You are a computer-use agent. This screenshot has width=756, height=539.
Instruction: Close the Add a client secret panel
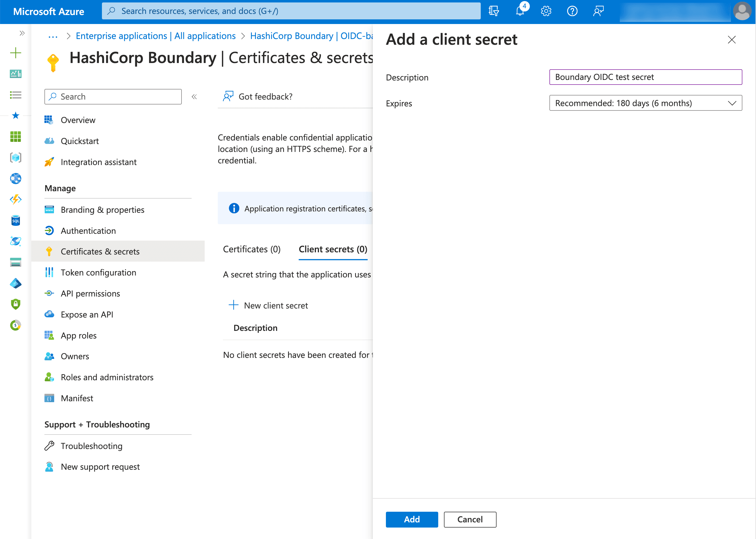[x=732, y=40]
